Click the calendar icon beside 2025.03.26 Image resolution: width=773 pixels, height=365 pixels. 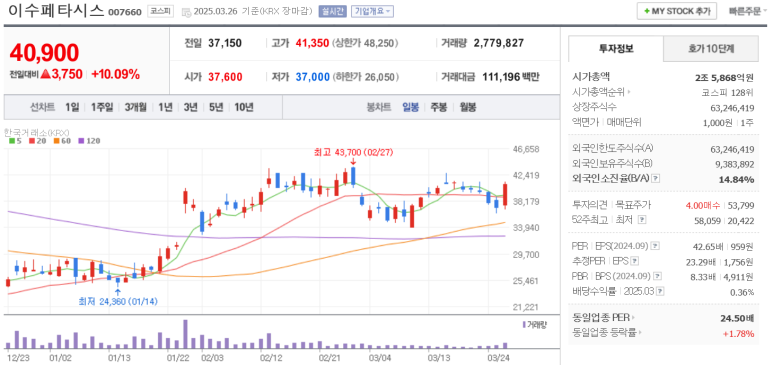[186, 12]
